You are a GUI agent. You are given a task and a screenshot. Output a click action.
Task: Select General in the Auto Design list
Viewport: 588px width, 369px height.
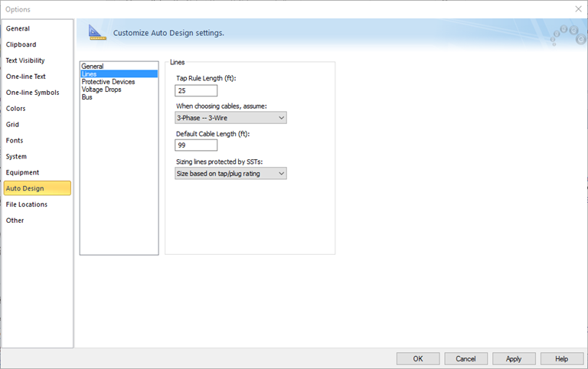[x=93, y=67]
